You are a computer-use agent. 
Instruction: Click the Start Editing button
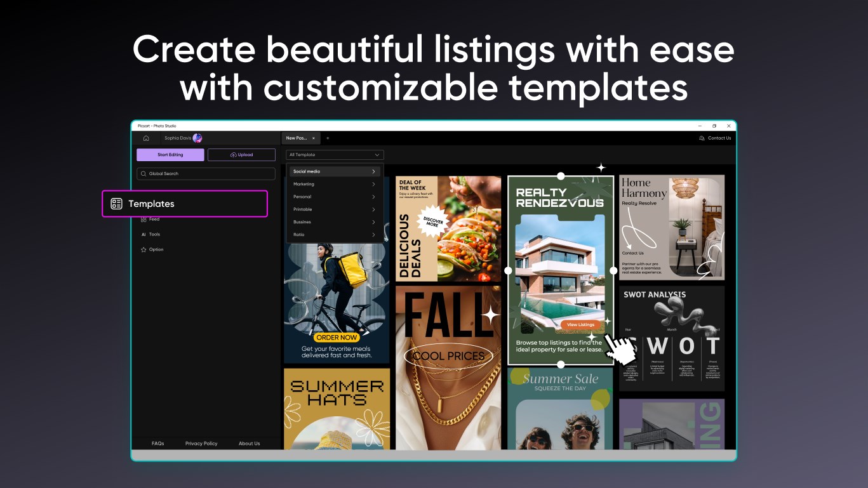170,154
